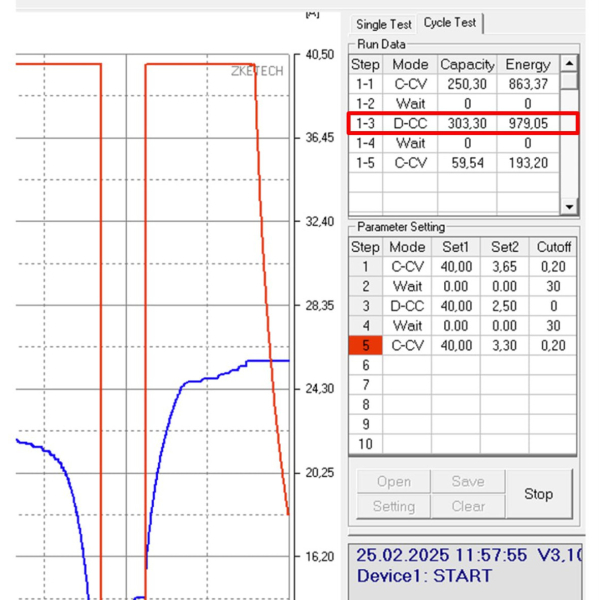This screenshot has width=600, height=600.
Task: Click Run Data Mode column header
Action: coord(410,64)
